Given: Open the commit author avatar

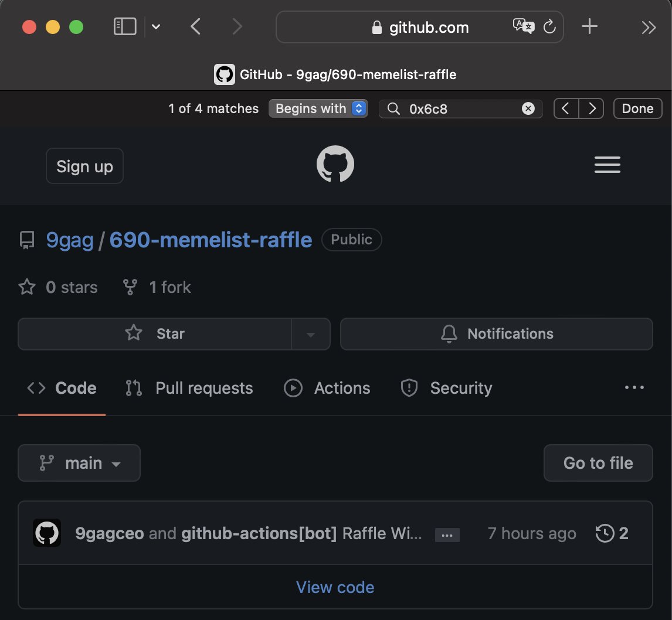Looking at the screenshot, I should point(47,533).
